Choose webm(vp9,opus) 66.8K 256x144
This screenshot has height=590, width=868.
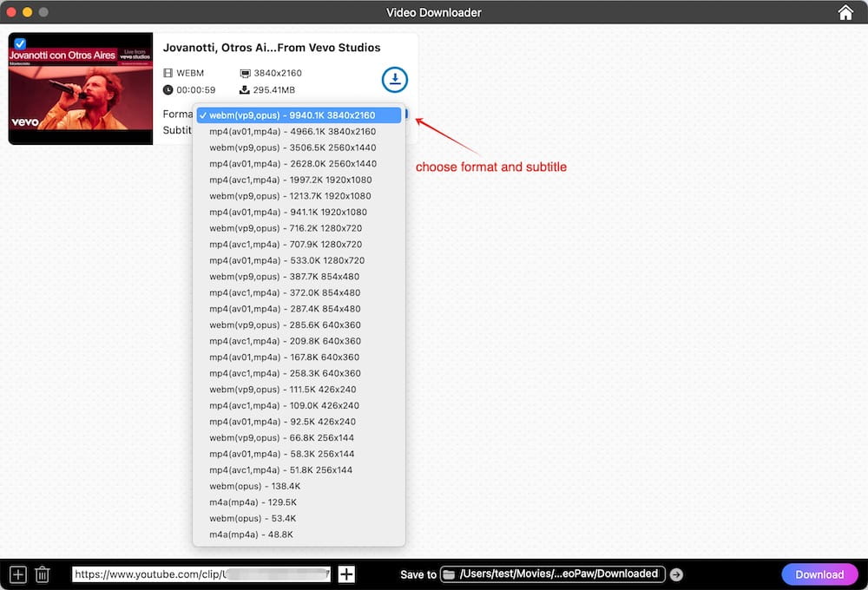tap(299, 437)
